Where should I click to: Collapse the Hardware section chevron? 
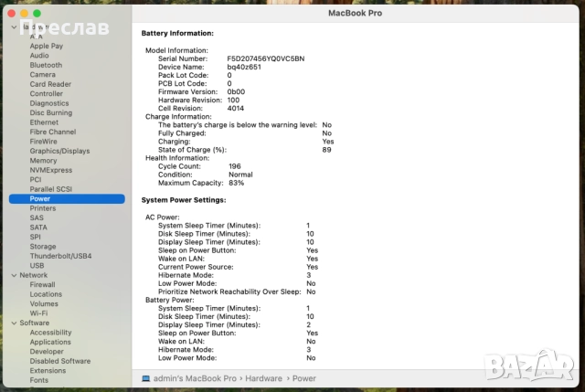[15, 27]
